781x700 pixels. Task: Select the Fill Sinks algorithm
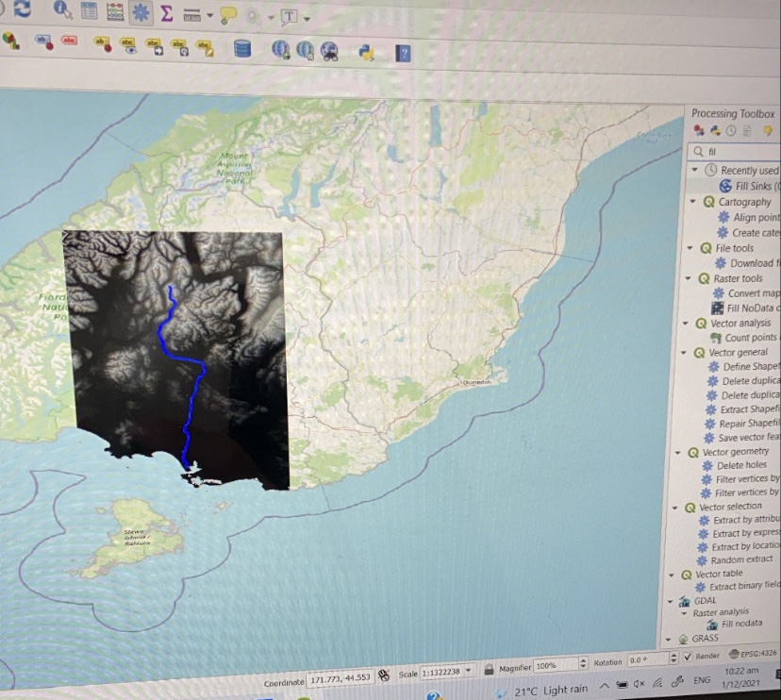click(x=752, y=186)
